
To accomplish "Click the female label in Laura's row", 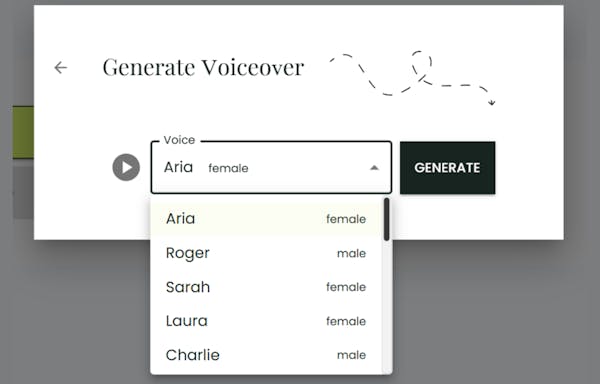I will [346, 321].
